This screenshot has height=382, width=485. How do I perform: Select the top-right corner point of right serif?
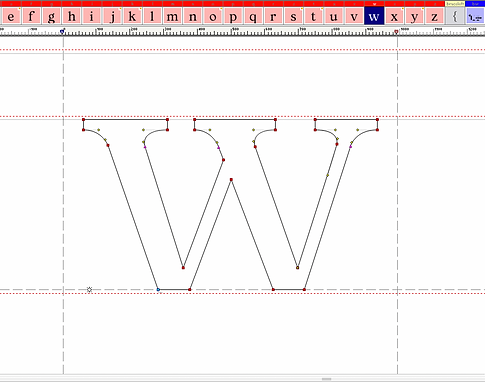click(x=377, y=119)
